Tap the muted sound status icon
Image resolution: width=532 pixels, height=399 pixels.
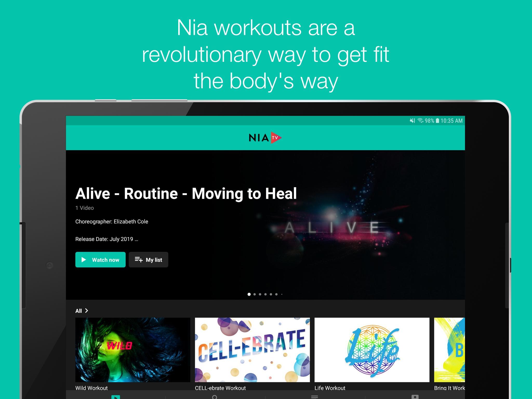[412, 121]
